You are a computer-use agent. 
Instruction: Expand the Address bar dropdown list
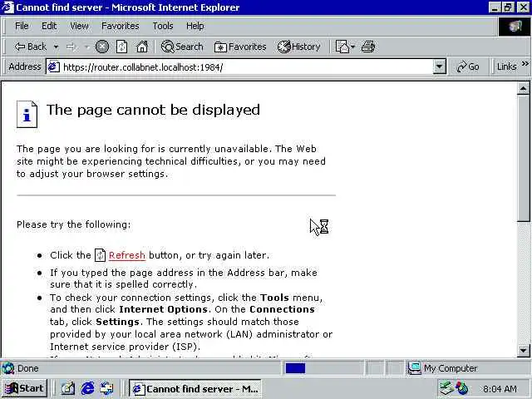click(x=440, y=66)
